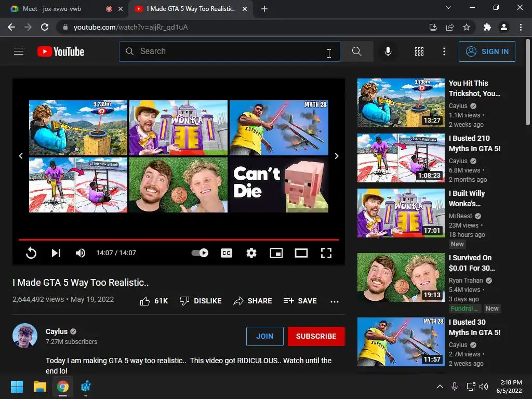Image resolution: width=532 pixels, height=399 pixels.
Task: Like the video with 61K likes
Action: point(154,301)
